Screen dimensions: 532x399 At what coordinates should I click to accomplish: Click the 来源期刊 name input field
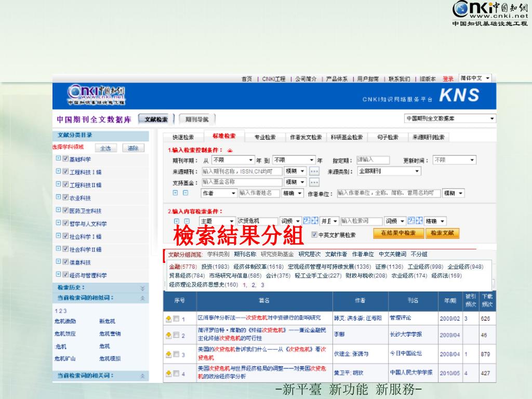coord(242,171)
